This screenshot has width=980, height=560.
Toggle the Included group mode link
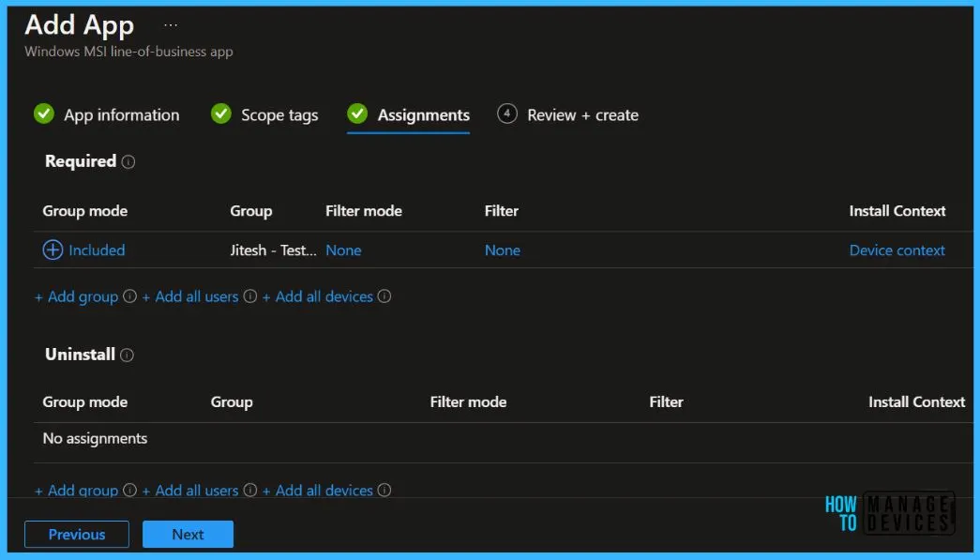tap(97, 250)
